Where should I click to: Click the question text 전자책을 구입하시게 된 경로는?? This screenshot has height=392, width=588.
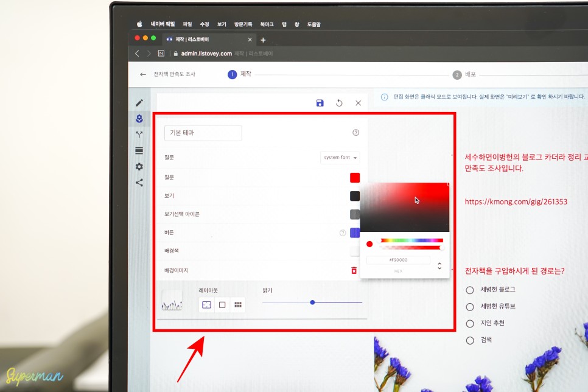point(514,271)
